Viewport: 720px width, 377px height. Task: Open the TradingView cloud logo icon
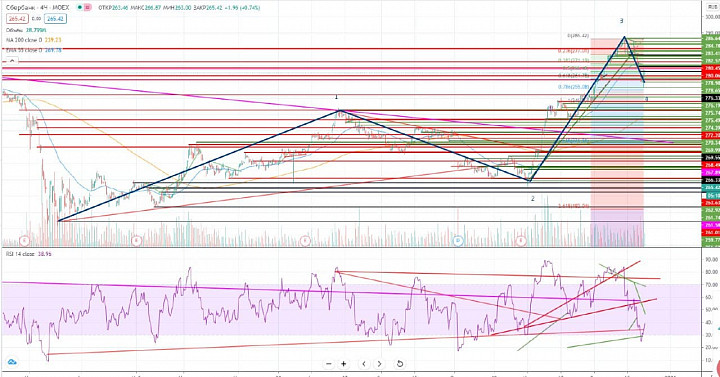coord(12,362)
